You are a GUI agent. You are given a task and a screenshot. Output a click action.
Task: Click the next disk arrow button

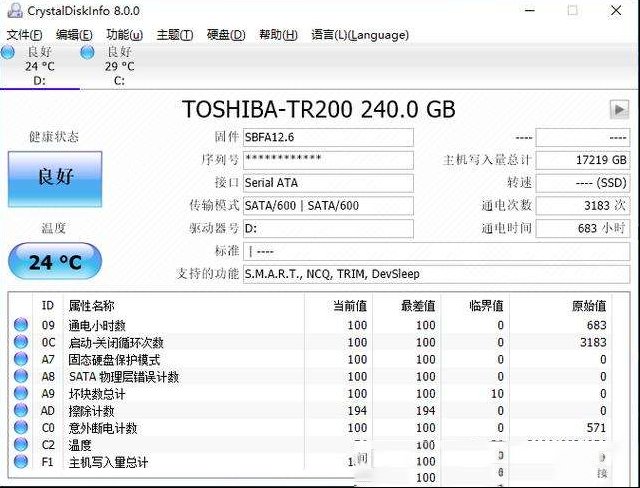coord(619,109)
